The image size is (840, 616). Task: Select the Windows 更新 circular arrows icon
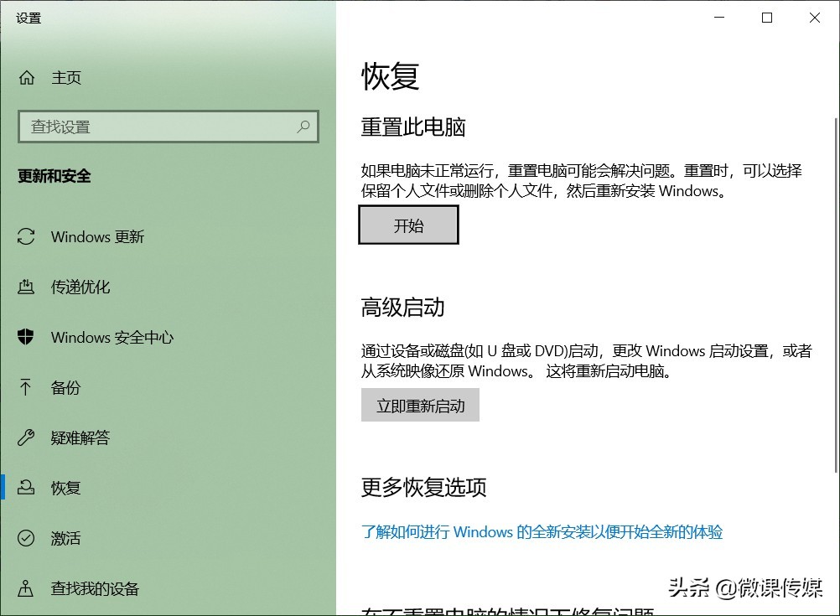(26, 236)
